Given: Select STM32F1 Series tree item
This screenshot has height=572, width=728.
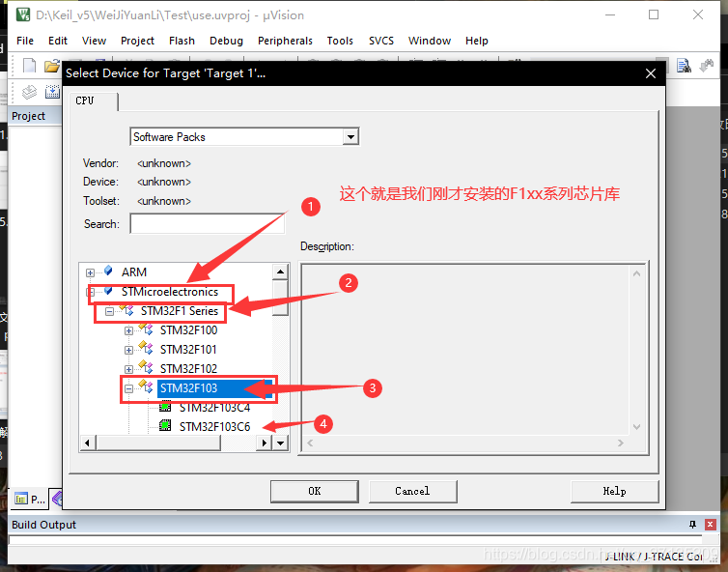Looking at the screenshot, I should (180, 311).
